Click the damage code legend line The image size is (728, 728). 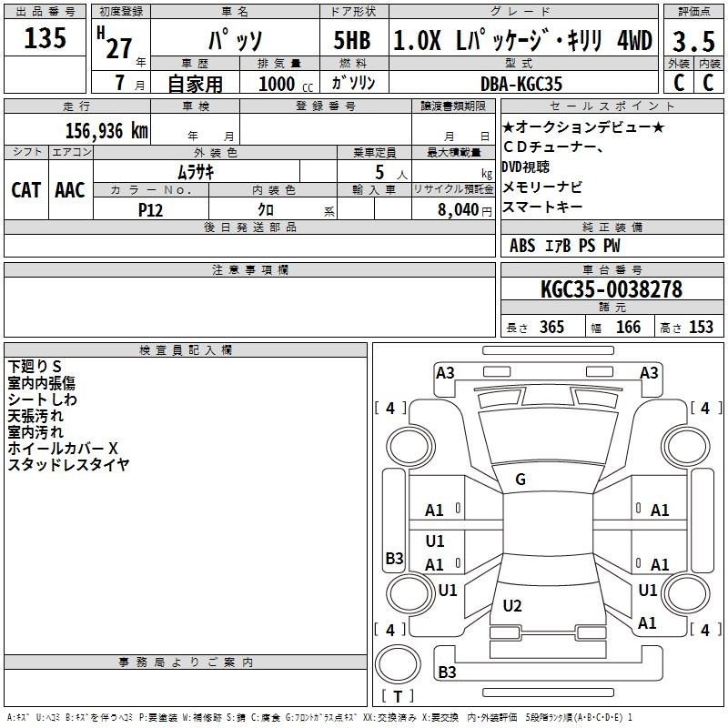(x=319, y=717)
